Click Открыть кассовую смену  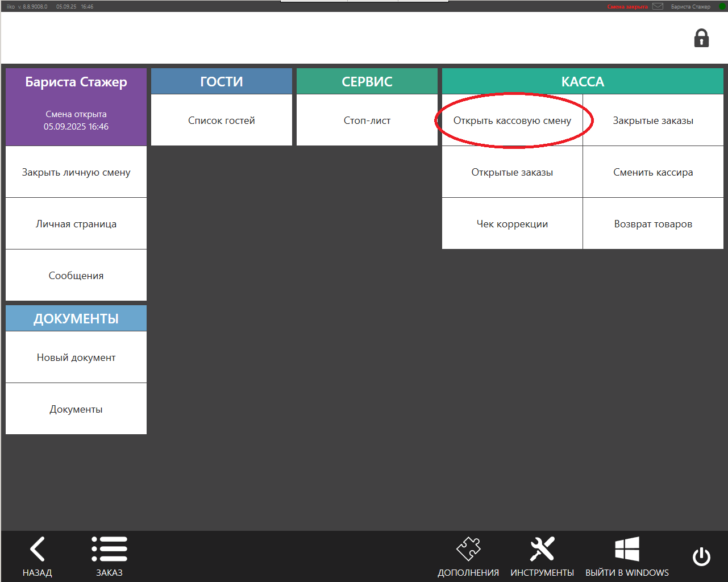pyautogui.click(x=512, y=120)
